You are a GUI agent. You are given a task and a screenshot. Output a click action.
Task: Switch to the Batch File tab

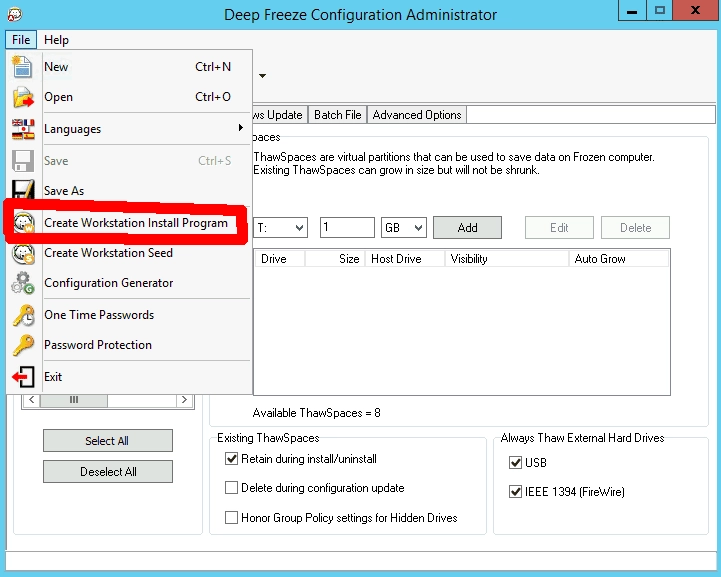point(338,115)
